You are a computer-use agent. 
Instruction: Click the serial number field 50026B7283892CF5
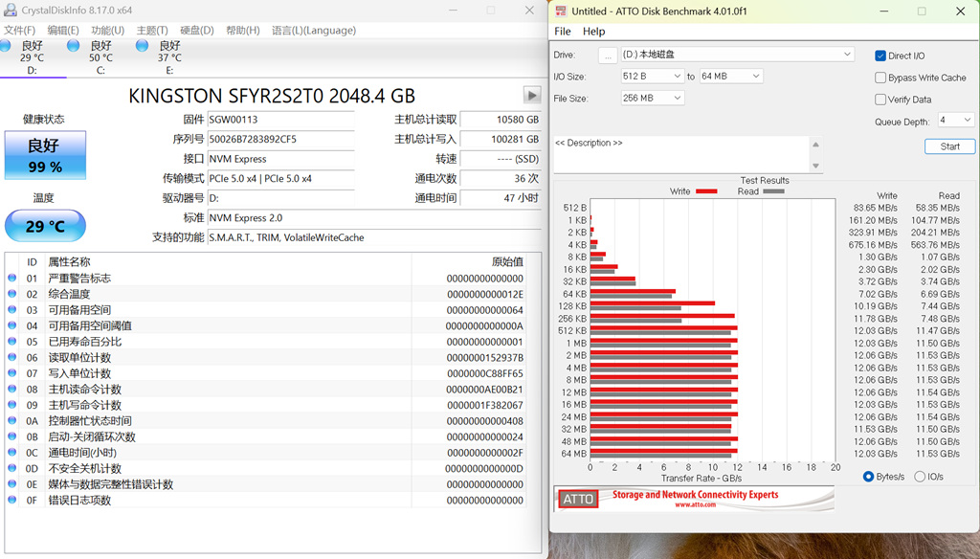point(280,139)
